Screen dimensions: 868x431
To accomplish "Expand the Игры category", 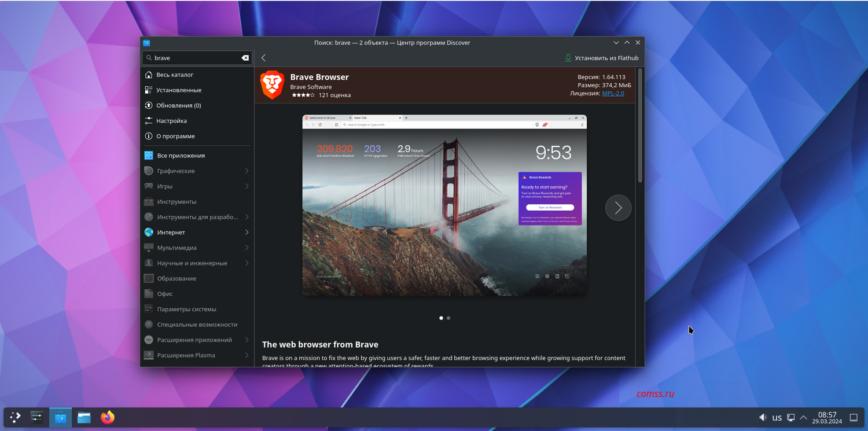I will [x=247, y=186].
